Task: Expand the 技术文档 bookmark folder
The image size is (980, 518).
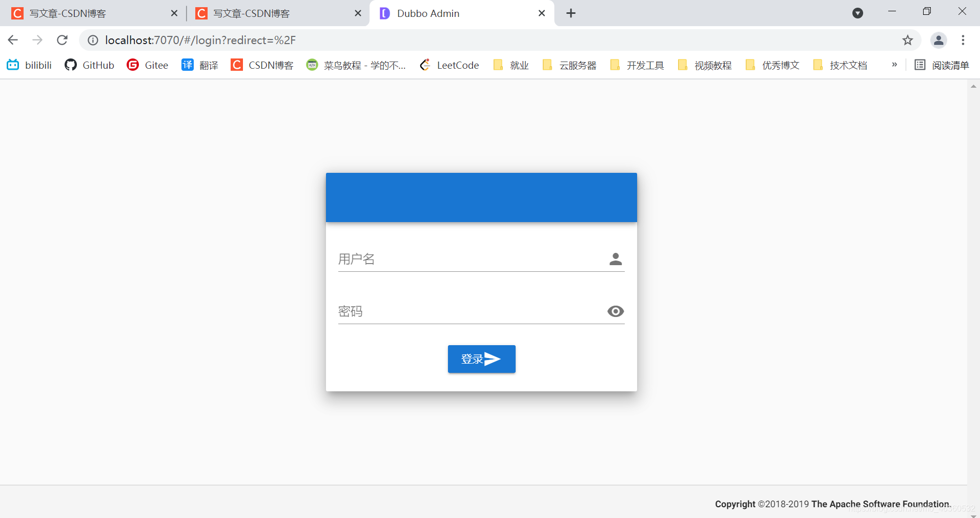Action: pos(840,65)
